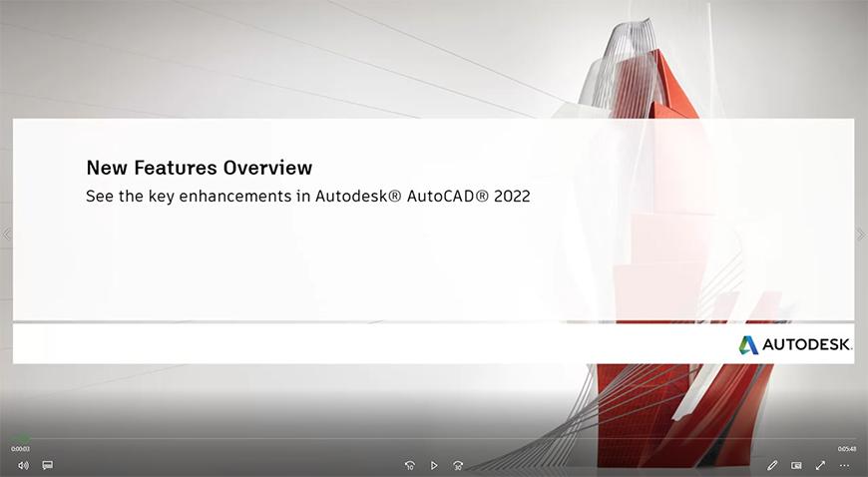868x477 pixels.
Task: Open the volume control
Action: 23,465
